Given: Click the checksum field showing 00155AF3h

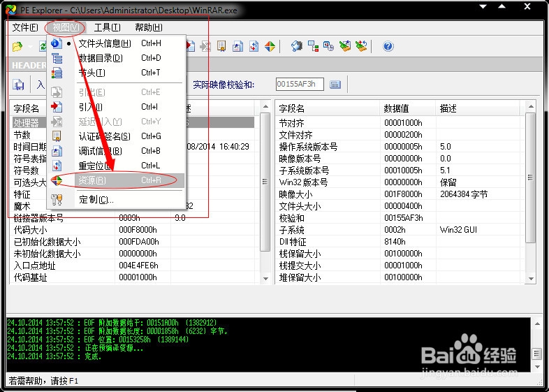Looking at the screenshot, I should pyautogui.click(x=300, y=84).
